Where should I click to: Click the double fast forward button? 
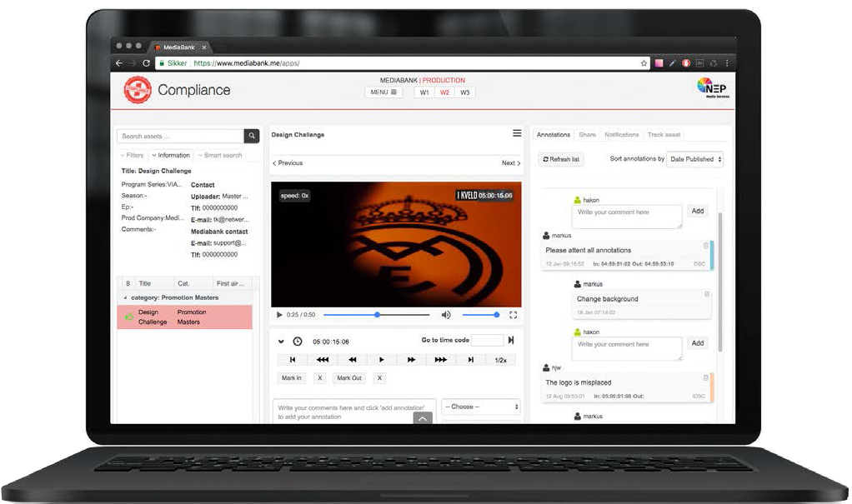pos(411,360)
